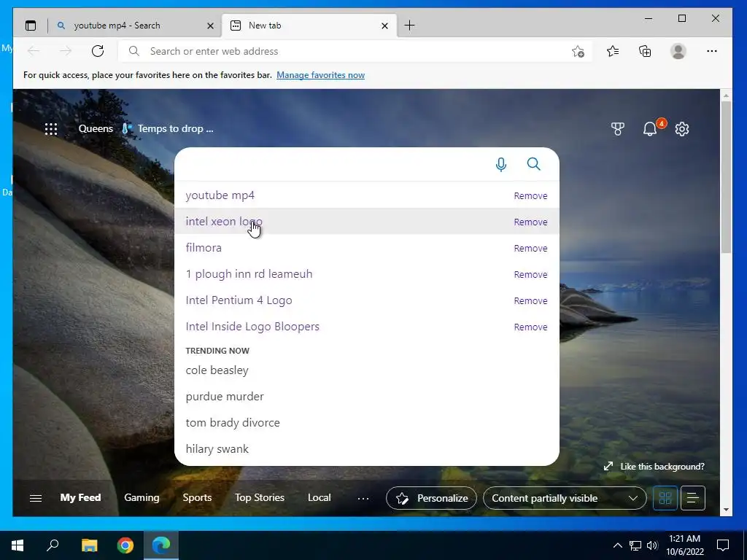Open the Windows Action Center icon

click(723, 545)
